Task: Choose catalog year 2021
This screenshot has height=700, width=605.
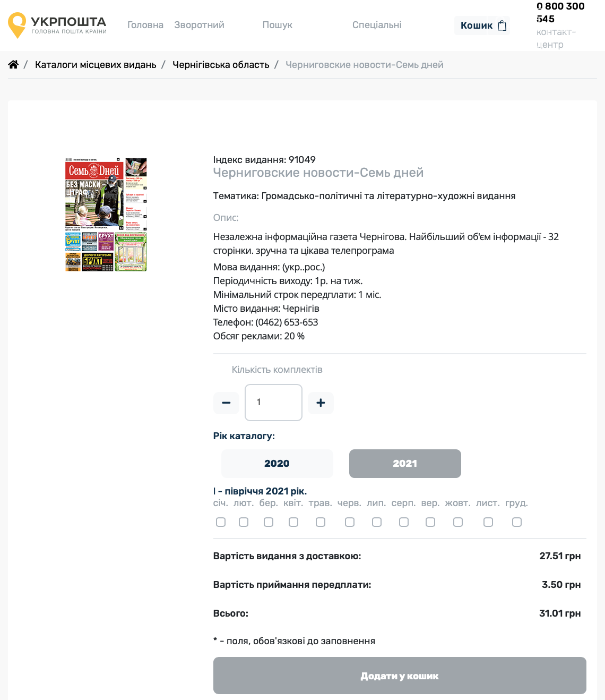Action: (405, 464)
